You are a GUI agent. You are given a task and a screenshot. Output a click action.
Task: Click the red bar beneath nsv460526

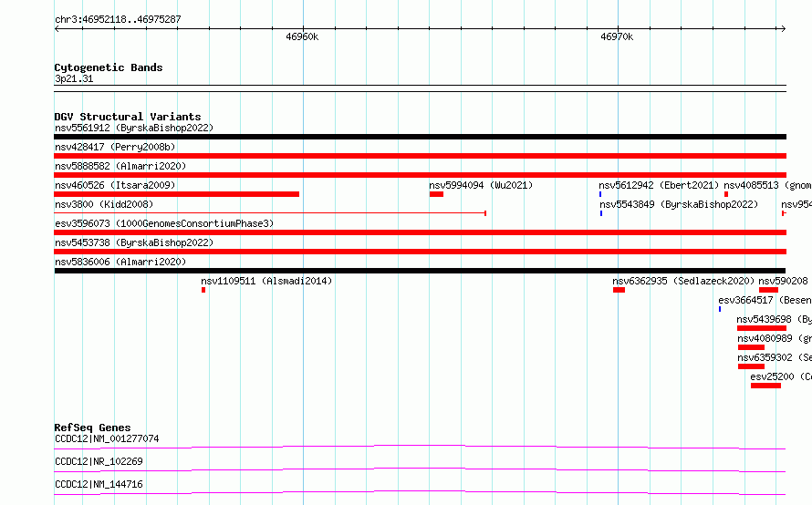pyautogui.click(x=177, y=194)
